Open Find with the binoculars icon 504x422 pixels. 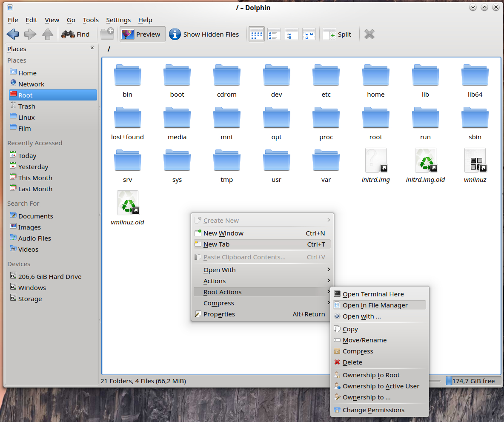coord(75,34)
